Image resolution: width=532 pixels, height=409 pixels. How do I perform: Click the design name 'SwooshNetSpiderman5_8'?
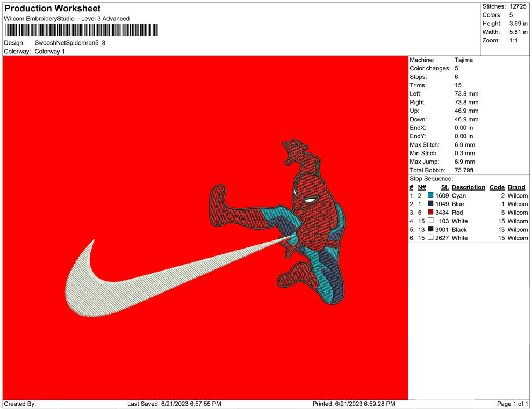70,43
